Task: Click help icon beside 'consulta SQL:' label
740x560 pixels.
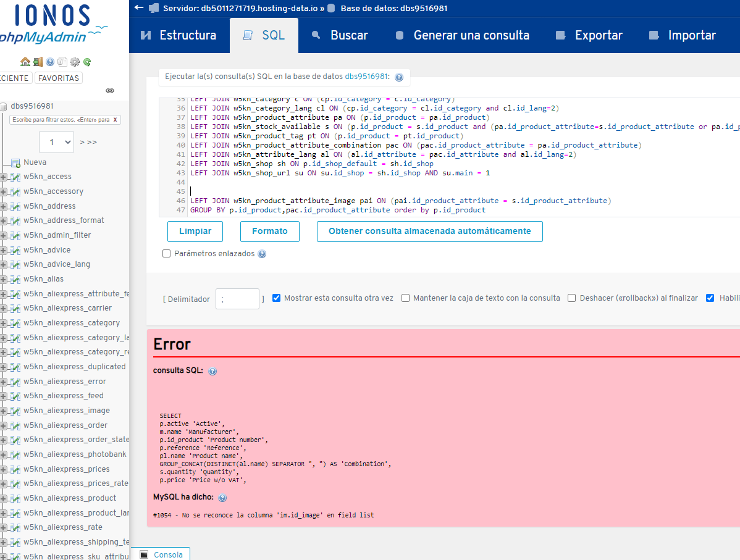Action: tap(212, 371)
